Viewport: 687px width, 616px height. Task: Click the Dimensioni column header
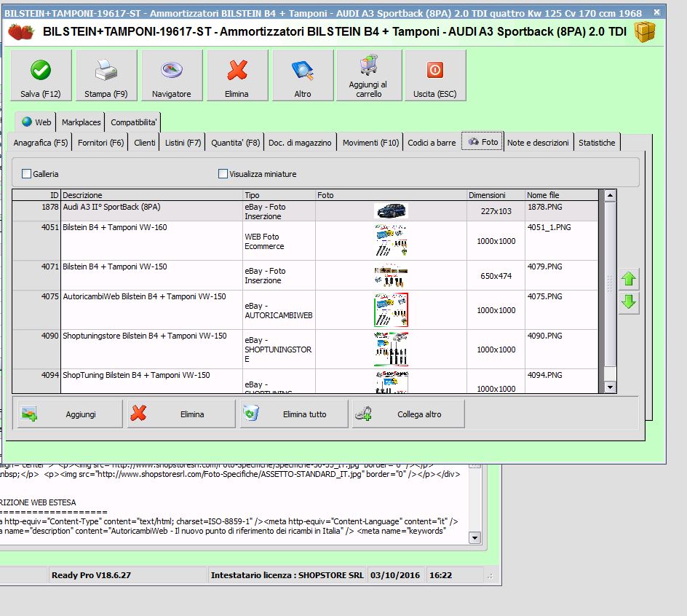496,195
